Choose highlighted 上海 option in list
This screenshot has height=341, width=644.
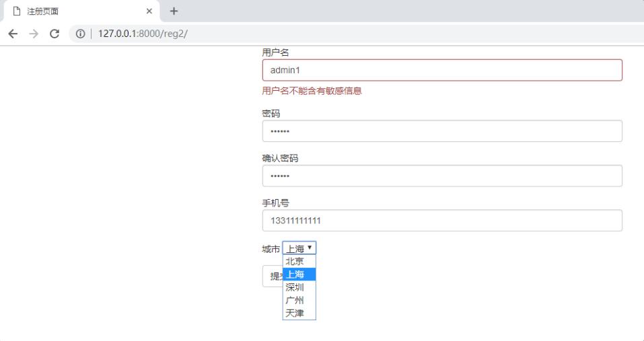[299, 274]
